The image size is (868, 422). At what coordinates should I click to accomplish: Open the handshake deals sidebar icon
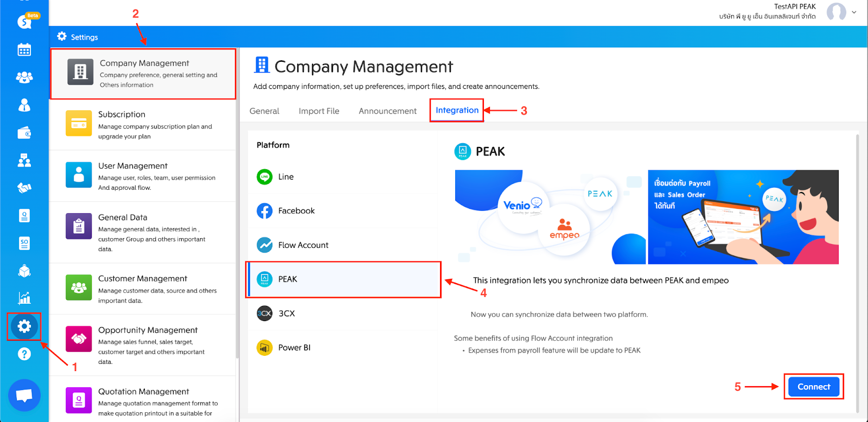click(x=24, y=188)
